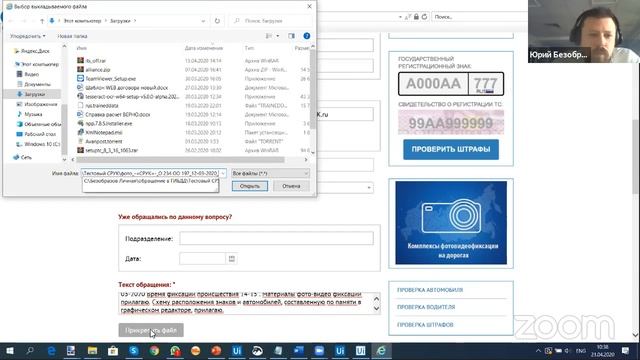Click Открыть button
This screenshot has height=360, width=640.
pyautogui.click(x=250, y=186)
